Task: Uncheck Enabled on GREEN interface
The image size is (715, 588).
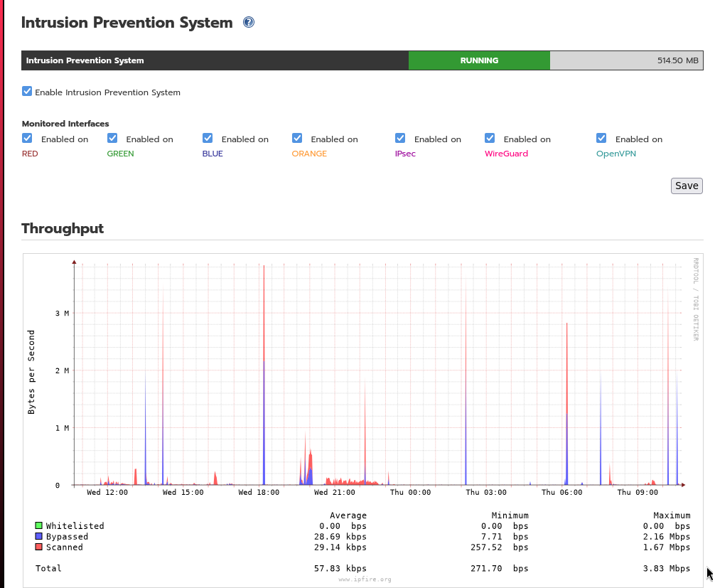Action: click(112, 138)
